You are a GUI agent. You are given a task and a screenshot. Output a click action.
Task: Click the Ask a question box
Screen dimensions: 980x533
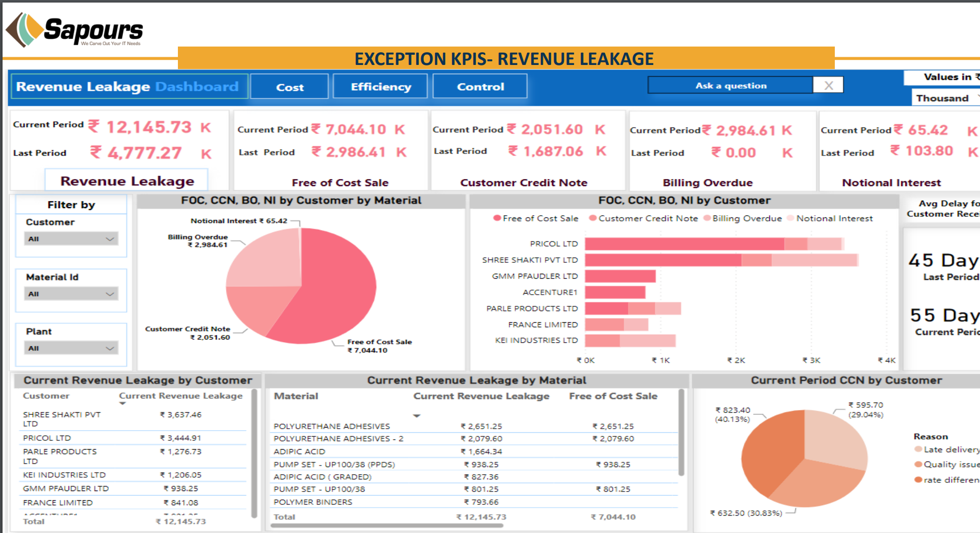point(730,85)
